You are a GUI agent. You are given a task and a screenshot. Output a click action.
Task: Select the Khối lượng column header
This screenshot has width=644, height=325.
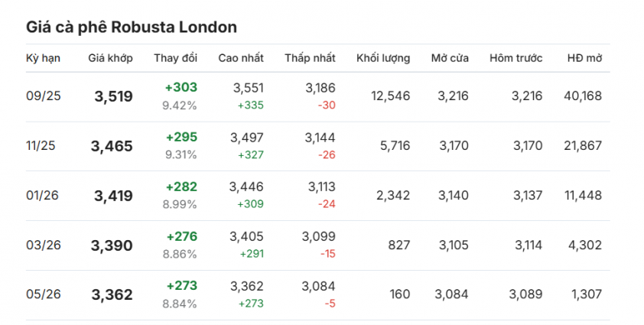[x=383, y=58]
